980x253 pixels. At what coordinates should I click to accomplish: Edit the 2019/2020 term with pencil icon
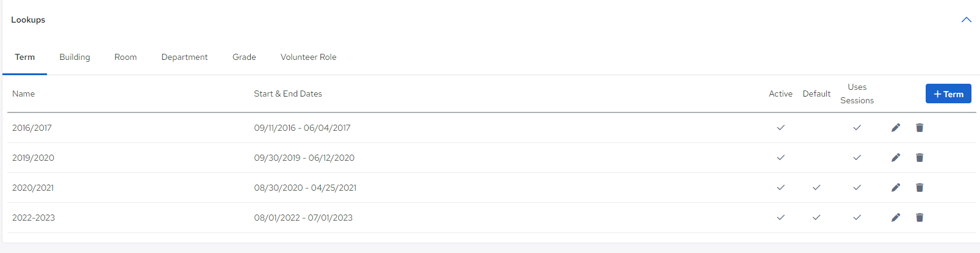pyautogui.click(x=895, y=158)
